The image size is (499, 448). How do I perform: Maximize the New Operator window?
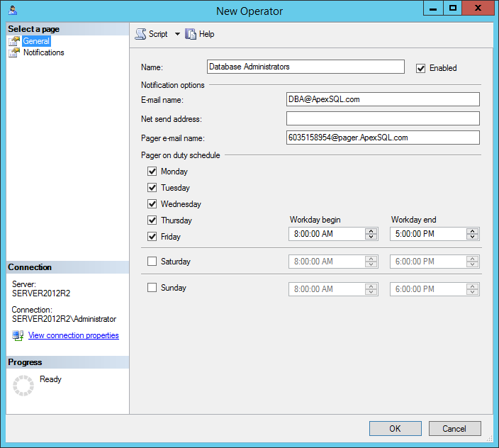(x=452, y=9)
